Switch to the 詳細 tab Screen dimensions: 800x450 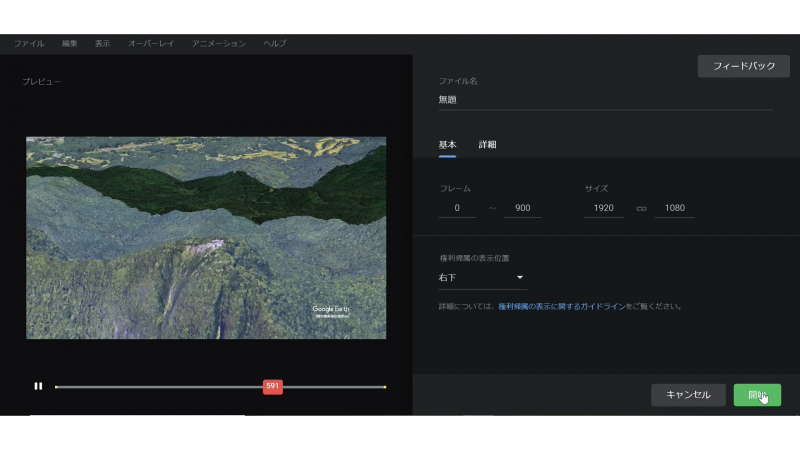[x=487, y=145]
